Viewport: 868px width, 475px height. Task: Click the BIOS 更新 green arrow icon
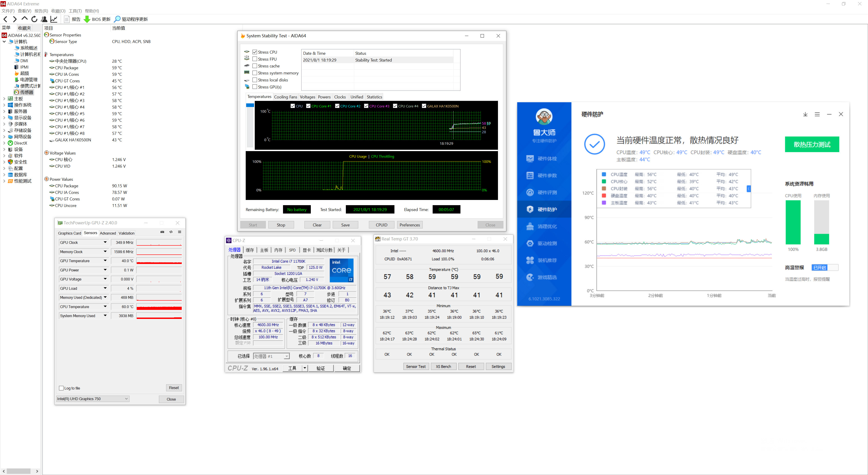click(87, 19)
